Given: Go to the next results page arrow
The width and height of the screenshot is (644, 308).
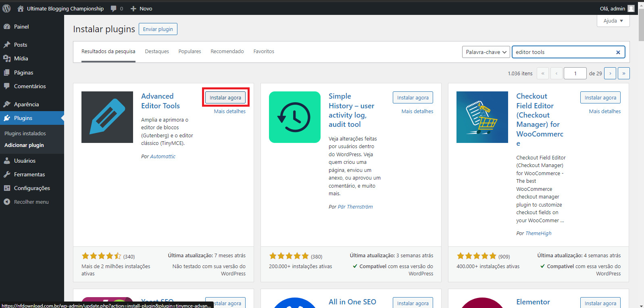Looking at the screenshot, I should pyautogui.click(x=610, y=73).
